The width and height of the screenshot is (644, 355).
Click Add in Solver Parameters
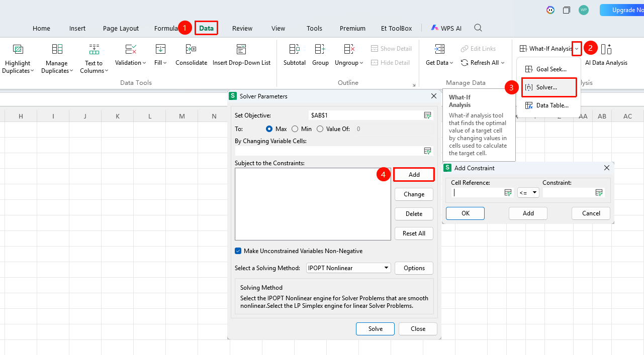coord(414,174)
